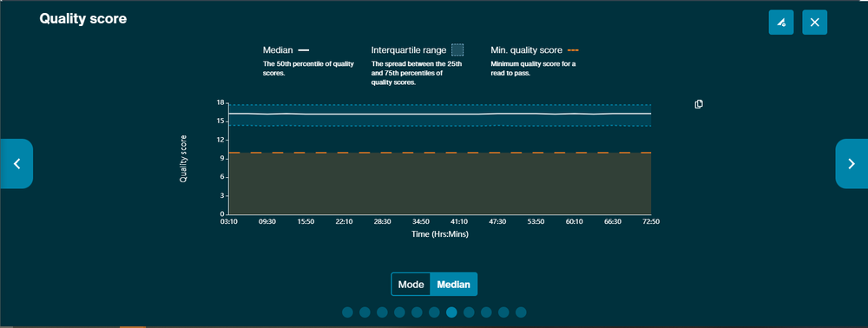The height and width of the screenshot is (328, 868).
Task: Click the 15:50 time axis tick
Action: [306, 221]
